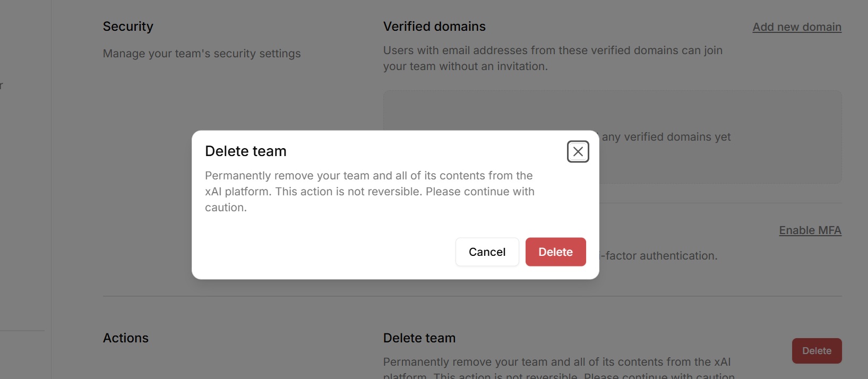The height and width of the screenshot is (379, 868).
Task: Click the '-factor authentication' description text
Action: 659,256
